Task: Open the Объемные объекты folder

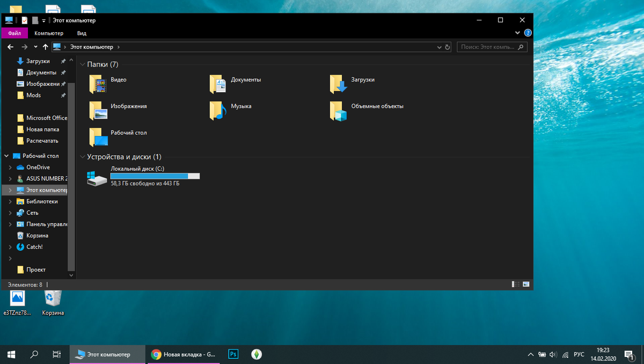Action: (367, 110)
